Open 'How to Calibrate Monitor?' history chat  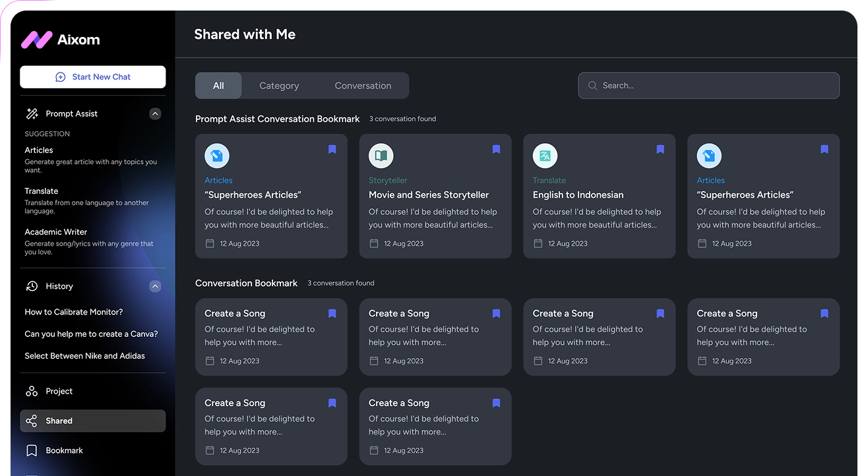74,312
